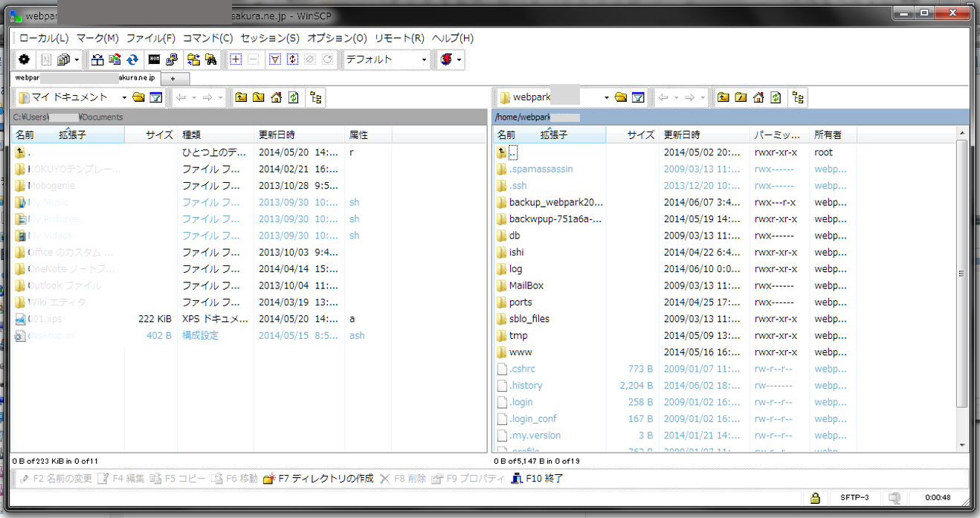Open the console terminal icon
Viewport: 980px width, 518px height.
click(155, 59)
